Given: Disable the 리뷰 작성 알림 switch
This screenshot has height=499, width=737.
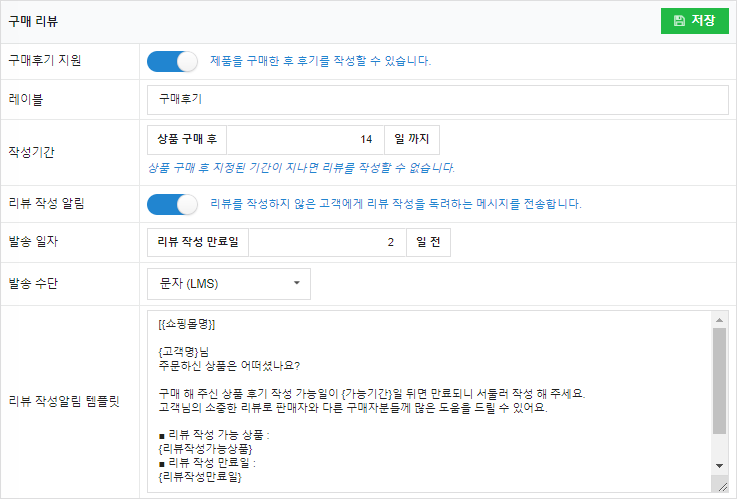Looking at the screenshot, I should 173,204.
